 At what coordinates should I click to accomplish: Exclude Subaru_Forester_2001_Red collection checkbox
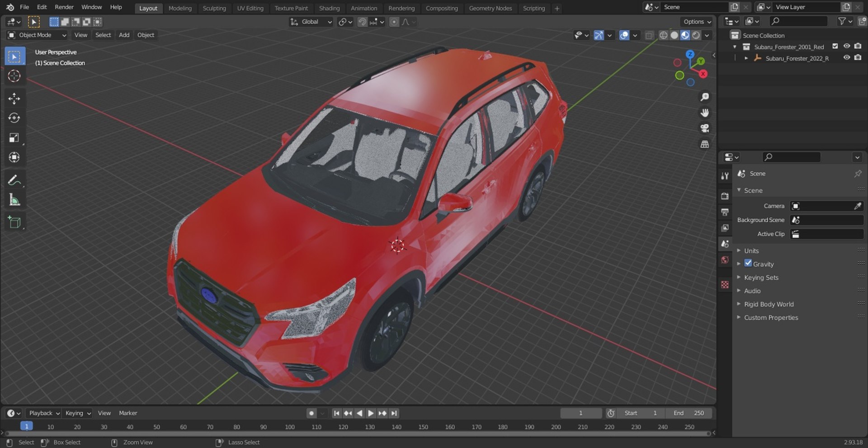(835, 46)
